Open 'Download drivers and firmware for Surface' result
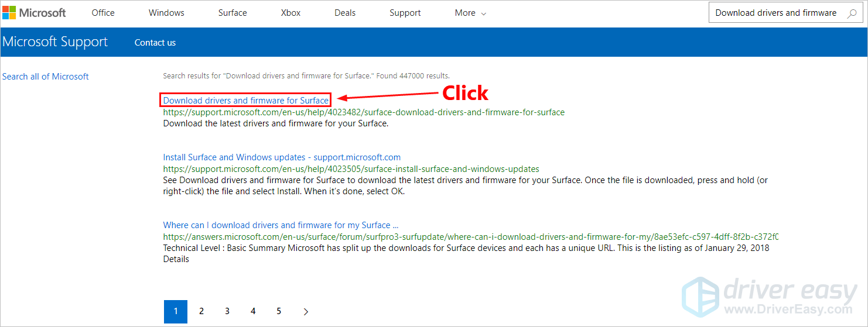The width and height of the screenshot is (868, 327). point(246,101)
